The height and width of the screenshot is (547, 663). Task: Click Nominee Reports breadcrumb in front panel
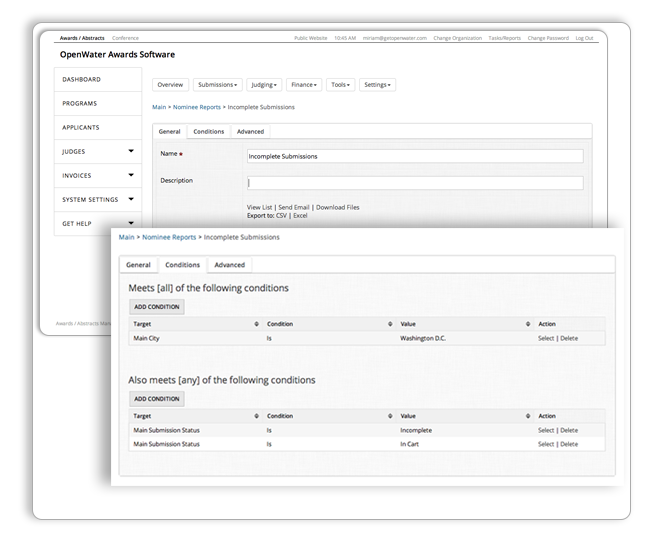point(169,237)
